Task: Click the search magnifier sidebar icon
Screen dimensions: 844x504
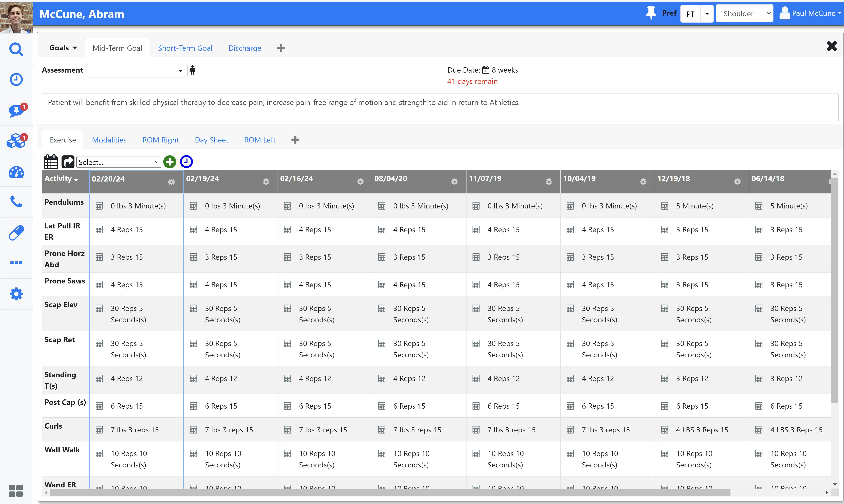Action: click(x=16, y=50)
